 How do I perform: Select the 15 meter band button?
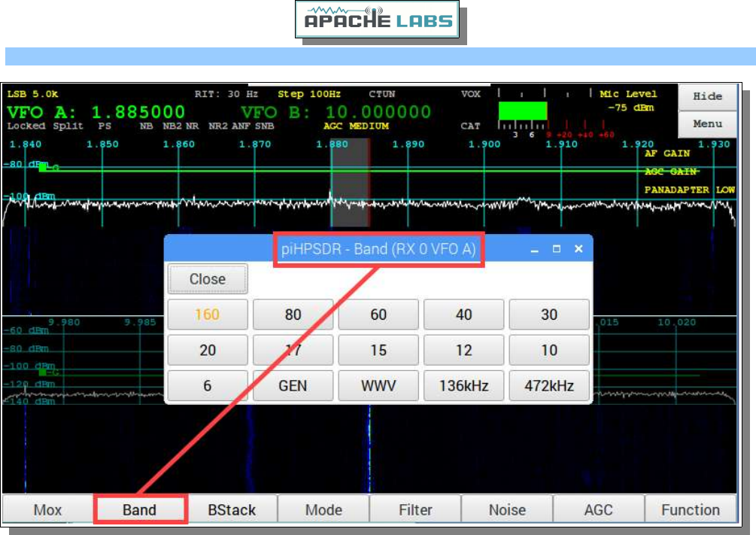click(x=378, y=350)
